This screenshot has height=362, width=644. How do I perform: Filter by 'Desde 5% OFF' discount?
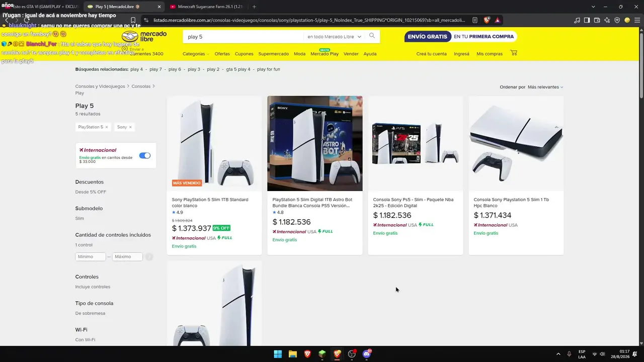pyautogui.click(x=91, y=192)
